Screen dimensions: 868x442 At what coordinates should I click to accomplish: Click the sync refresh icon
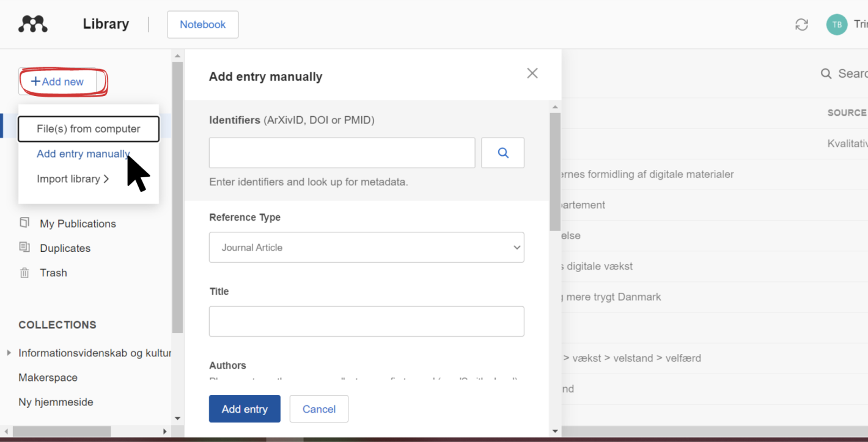[801, 24]
